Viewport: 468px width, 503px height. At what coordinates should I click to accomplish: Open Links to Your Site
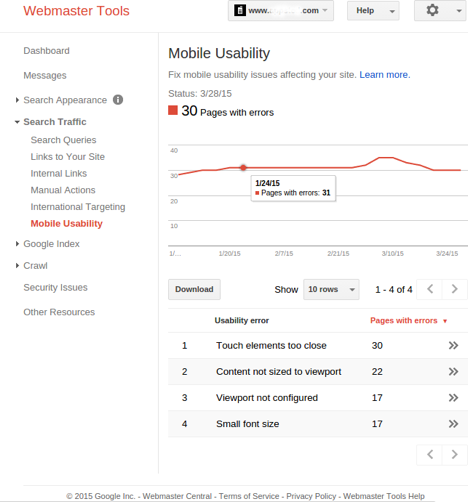point(68,157)
